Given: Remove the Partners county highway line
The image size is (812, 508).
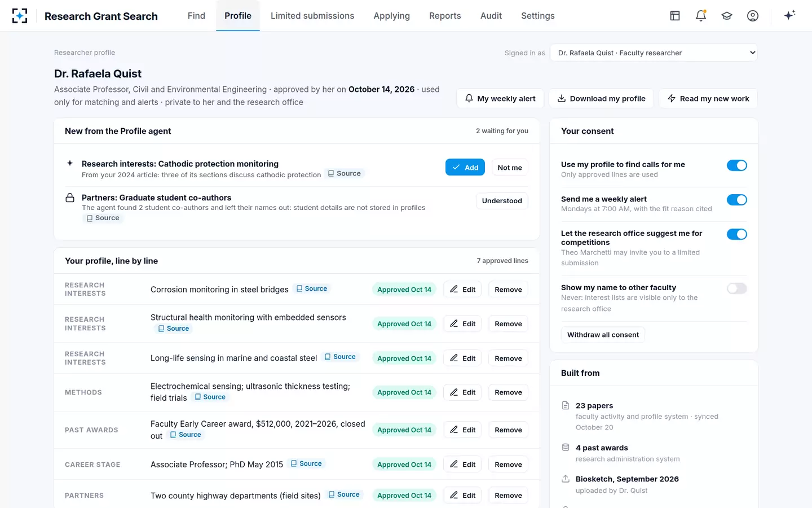Looking at the screenshot, I should (x=508, y=496).
